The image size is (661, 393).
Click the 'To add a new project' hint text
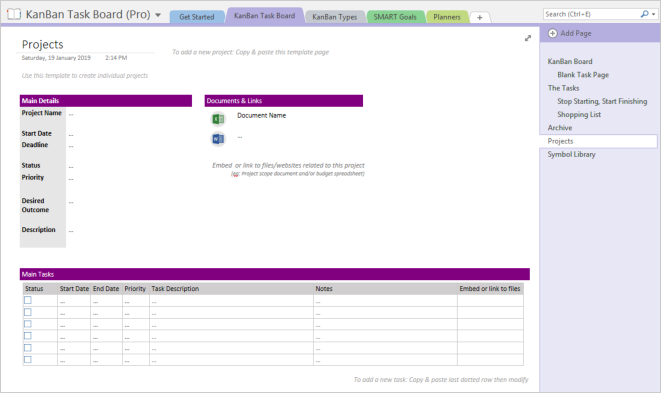250,52
